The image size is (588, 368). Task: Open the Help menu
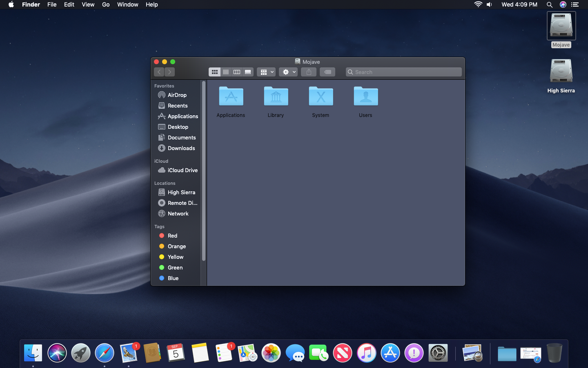pos(151,4)
